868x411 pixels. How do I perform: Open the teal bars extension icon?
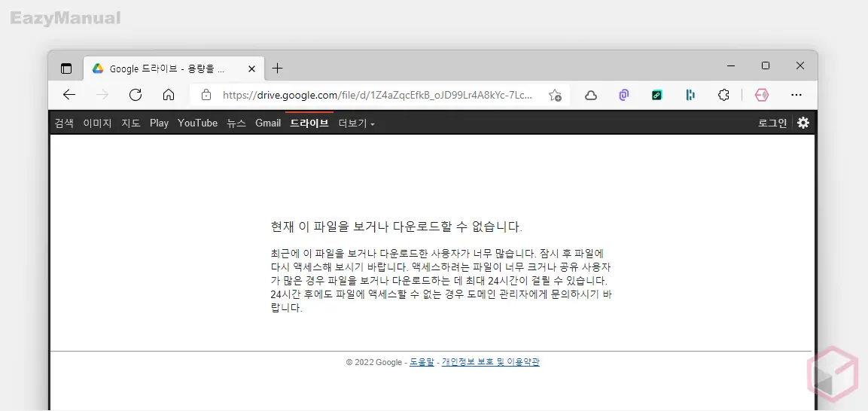tap(690, 95)
